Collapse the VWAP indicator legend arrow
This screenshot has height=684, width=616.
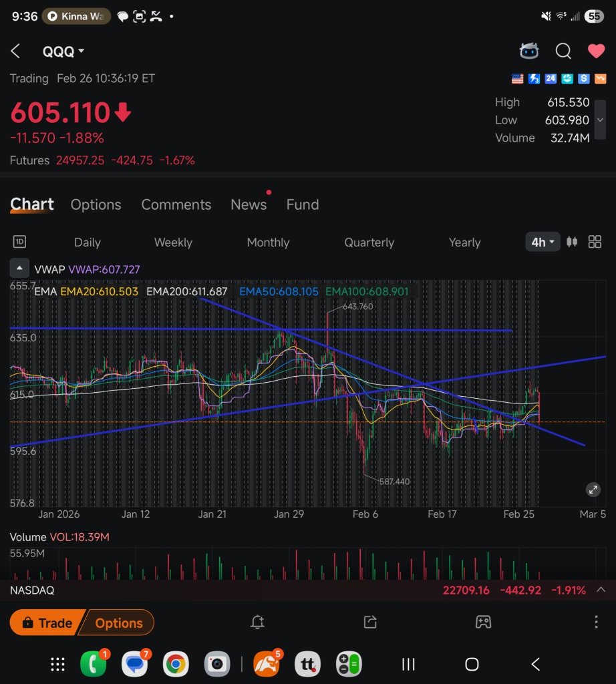(19, 269)
